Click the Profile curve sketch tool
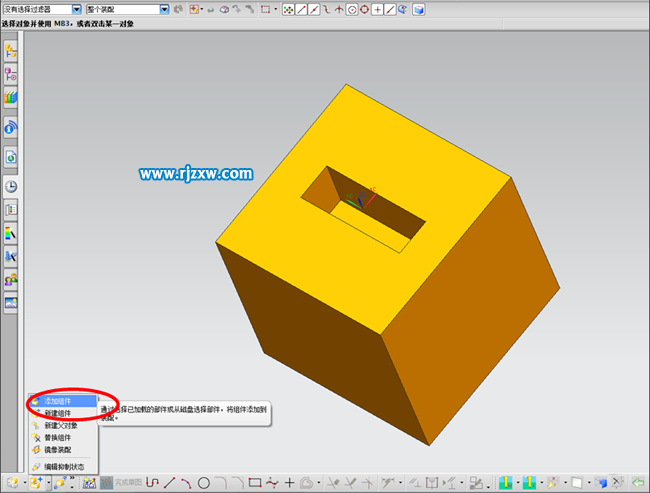Viewport: 650px width, 493px height. click(152, 483)
